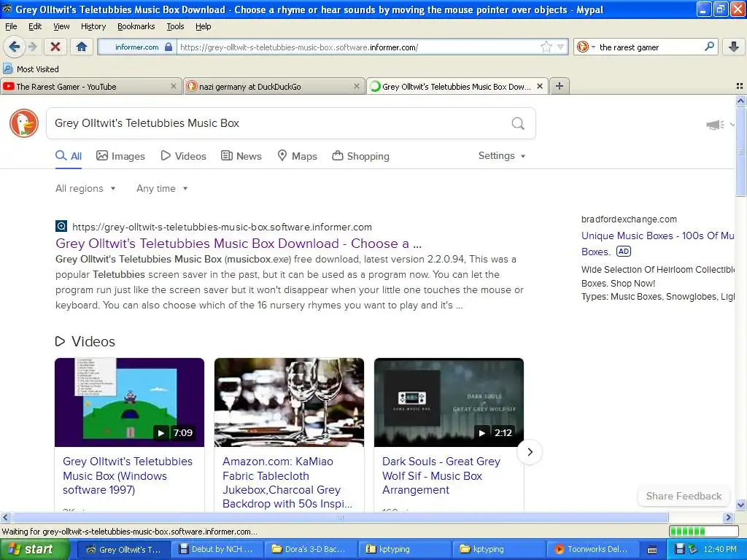Click the Windows start button

coord(34,550)
